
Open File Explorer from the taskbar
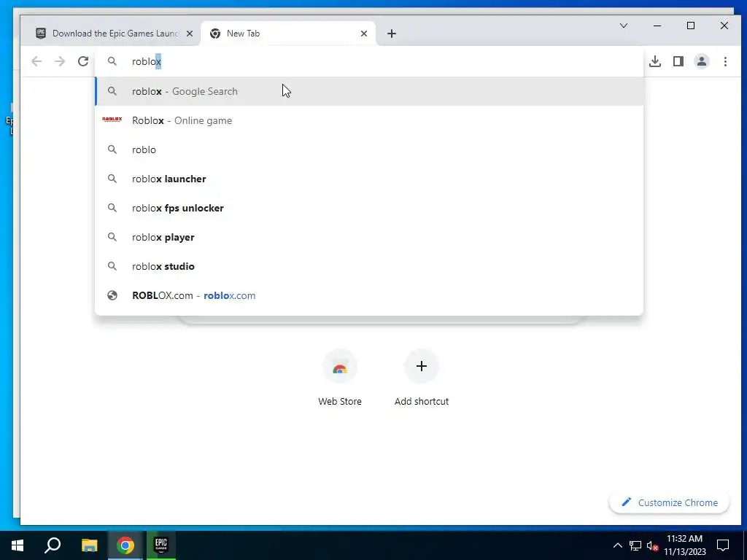click(89, 545)
